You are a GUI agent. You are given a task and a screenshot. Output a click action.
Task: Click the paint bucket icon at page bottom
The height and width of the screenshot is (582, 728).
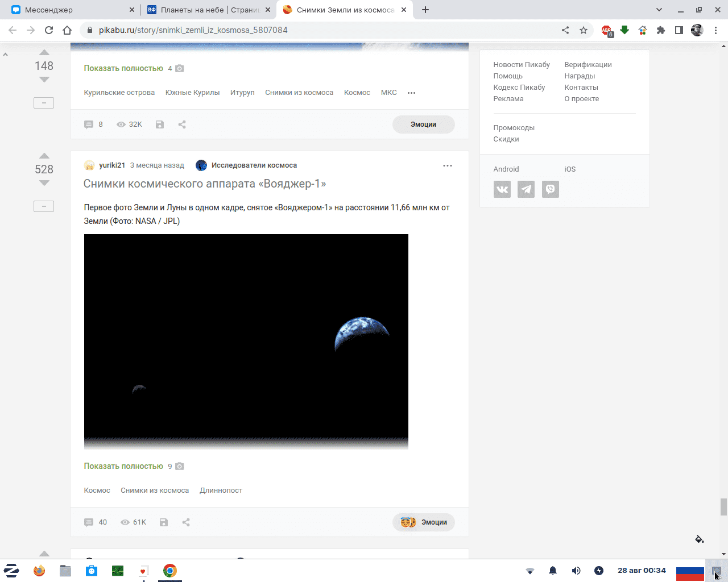tap(700, 539)
